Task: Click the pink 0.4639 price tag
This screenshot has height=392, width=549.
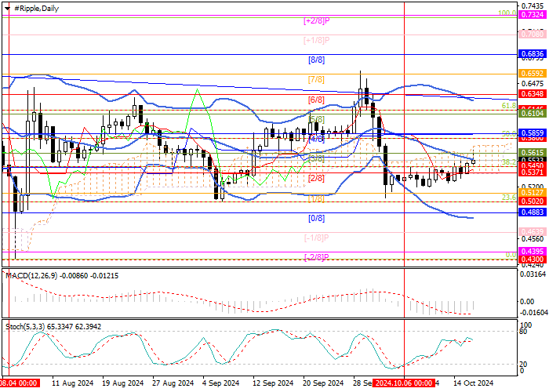Action: pyautogui.click(x=533, y=232)
